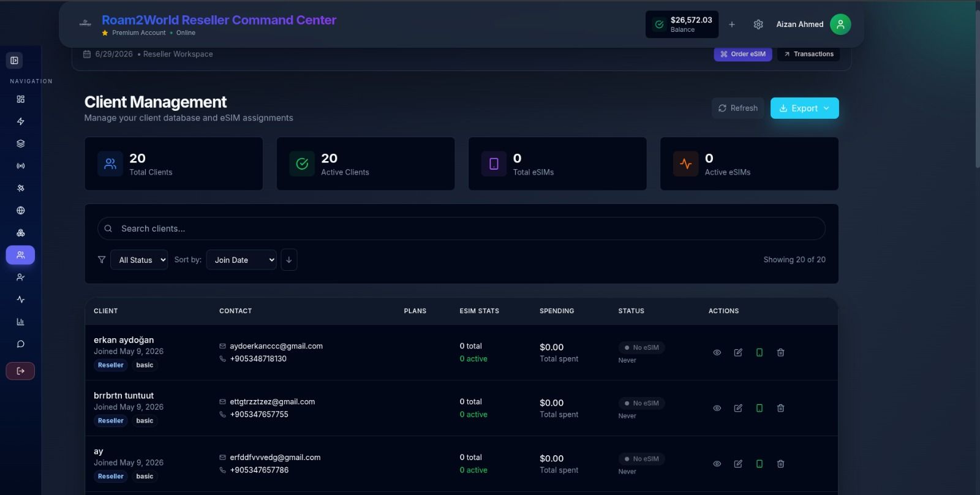Screen dimensions: 980x495
Task: Click the Active eSIMs stat card
Action: 749,164
